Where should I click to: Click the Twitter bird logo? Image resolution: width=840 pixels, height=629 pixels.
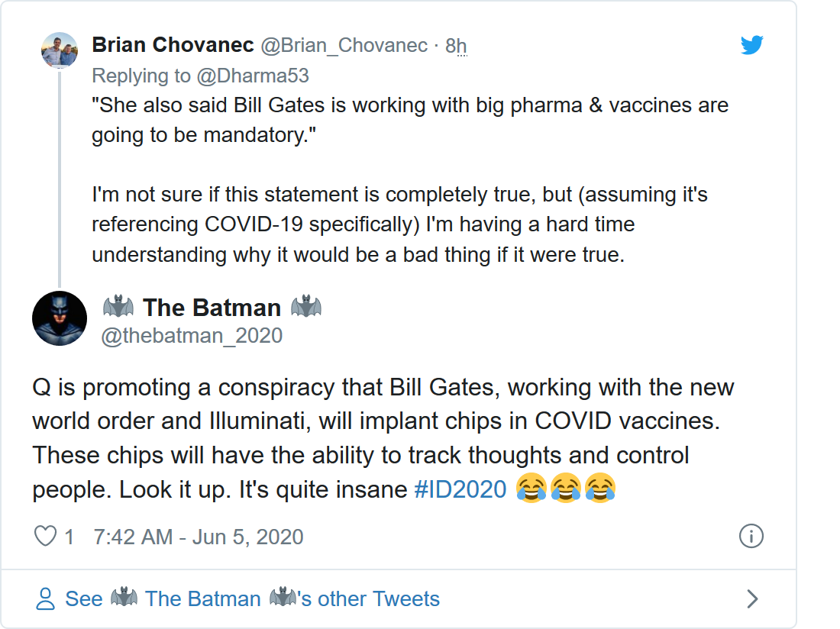[751, 46]
